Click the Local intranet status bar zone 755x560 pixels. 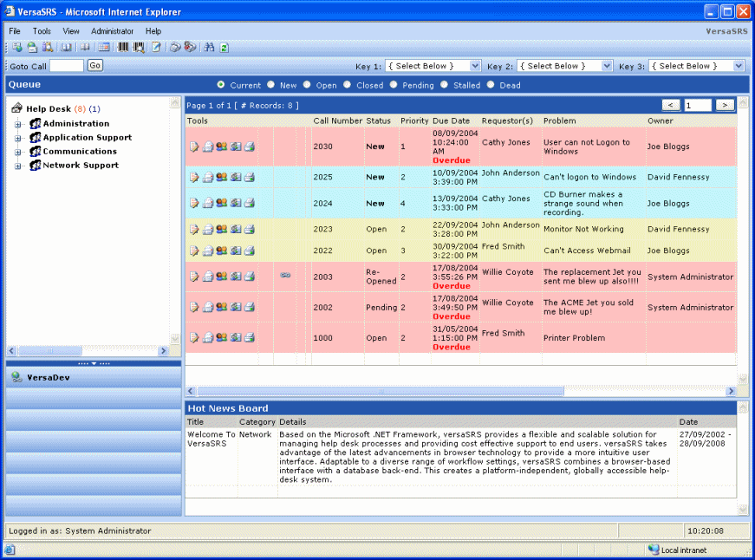[x=678, y=550]
